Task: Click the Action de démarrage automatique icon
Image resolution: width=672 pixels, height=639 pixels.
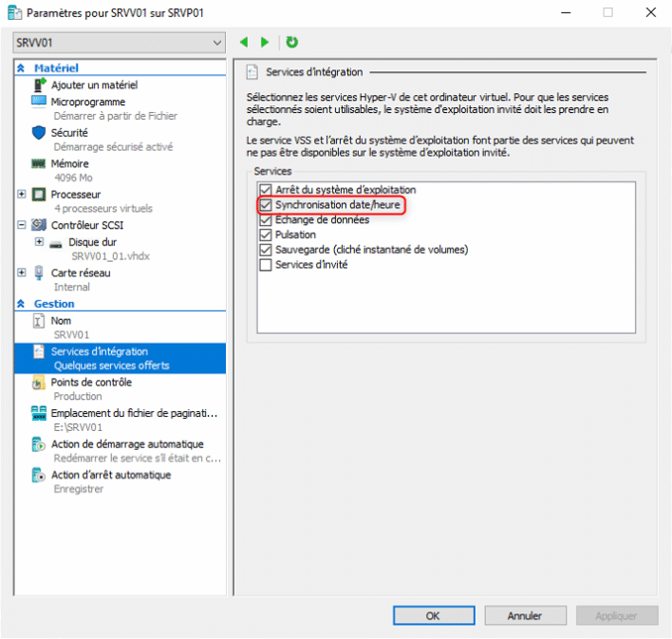Action: (39, 444)
